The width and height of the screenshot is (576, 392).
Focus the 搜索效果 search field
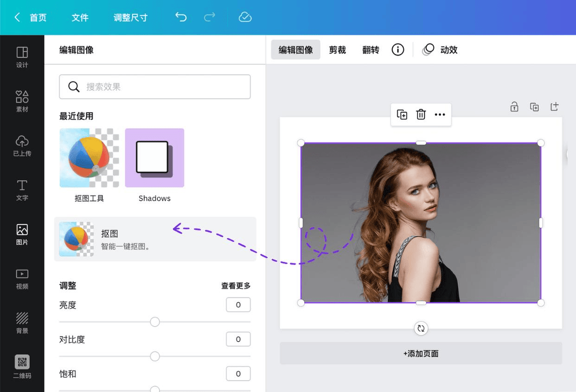[x=155, y=87]
